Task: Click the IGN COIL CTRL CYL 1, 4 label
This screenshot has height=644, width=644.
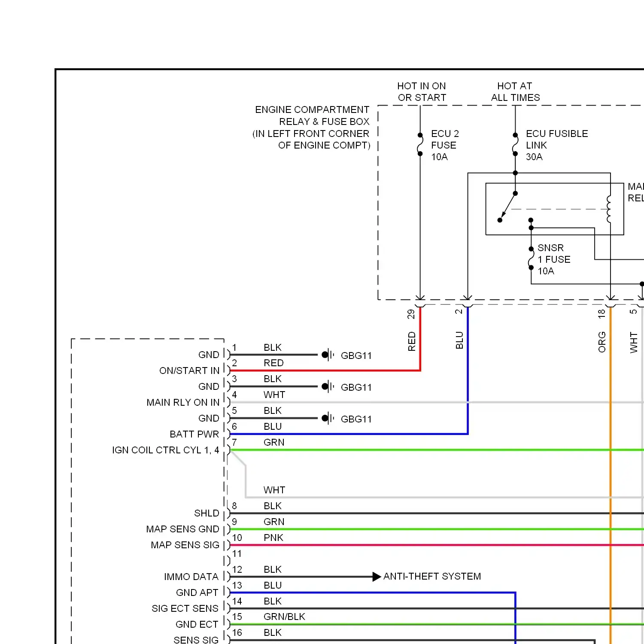Action: [x=166, y=450]
